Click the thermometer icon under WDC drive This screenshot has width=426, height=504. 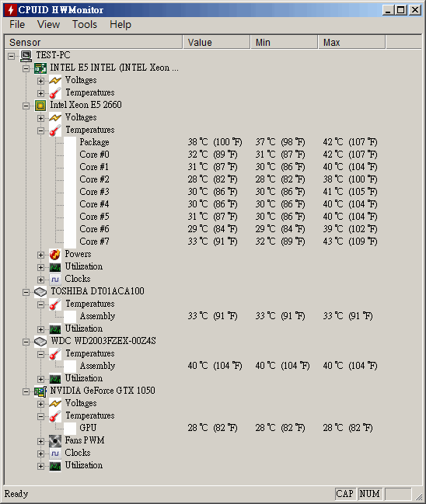[x=55, y=354]
